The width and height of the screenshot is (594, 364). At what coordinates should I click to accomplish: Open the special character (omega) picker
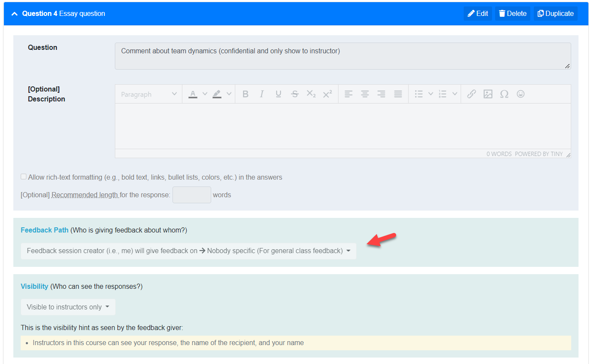pos(504,94)
